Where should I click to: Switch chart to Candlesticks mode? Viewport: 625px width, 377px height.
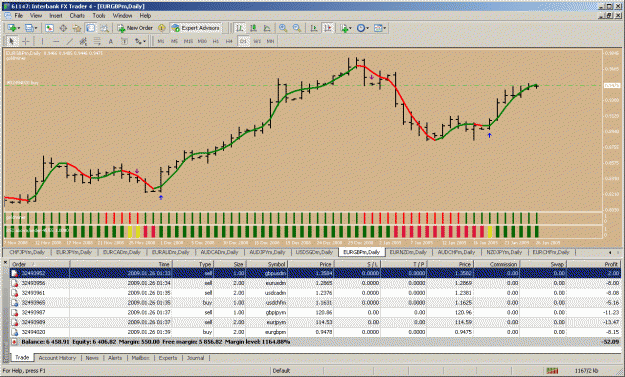point(253,28)
